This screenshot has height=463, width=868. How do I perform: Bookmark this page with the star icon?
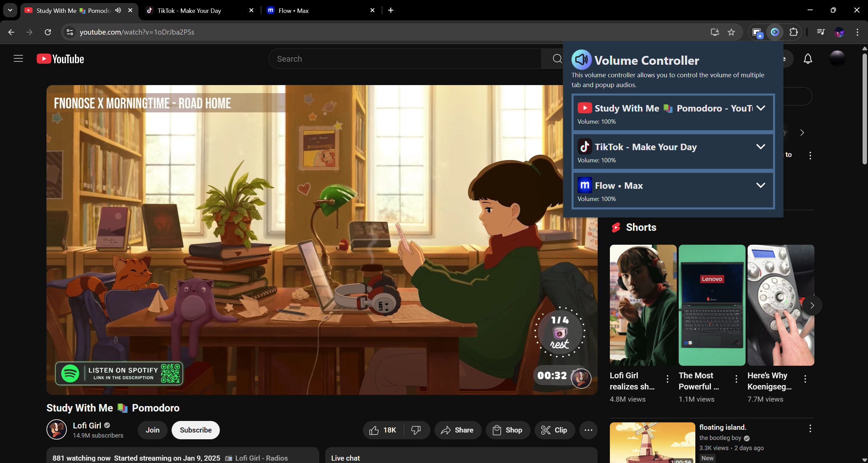point(731,32)
